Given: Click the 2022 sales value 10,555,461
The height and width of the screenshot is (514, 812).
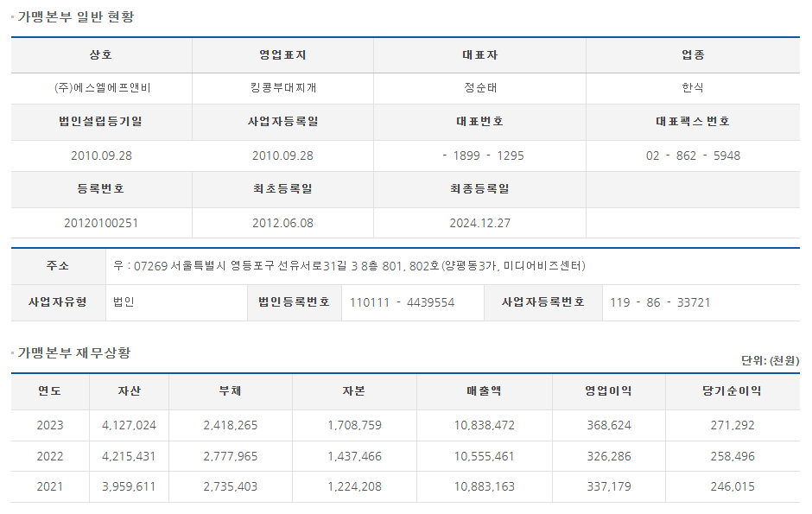Looking at the screenshot, I should pyautogui.click(x=485, y=456).
